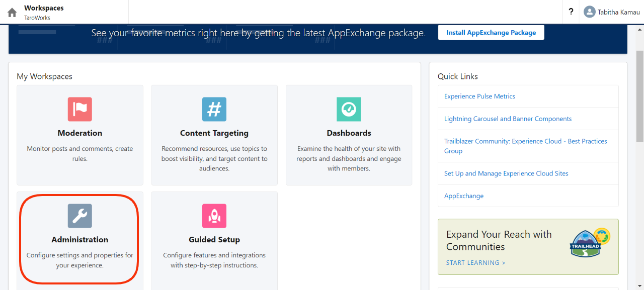Open the Administration workspace title
The image size is (644, 290).
(80, 240)
